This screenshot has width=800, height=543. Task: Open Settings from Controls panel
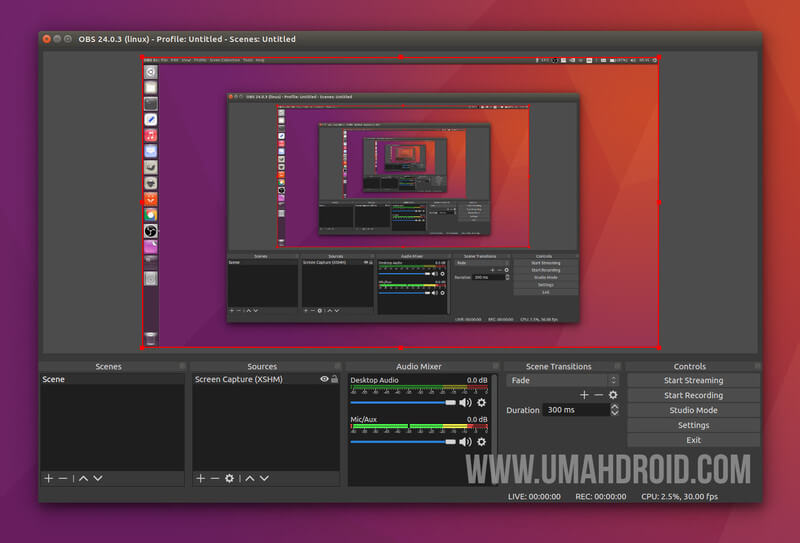[x=693, y=425]
